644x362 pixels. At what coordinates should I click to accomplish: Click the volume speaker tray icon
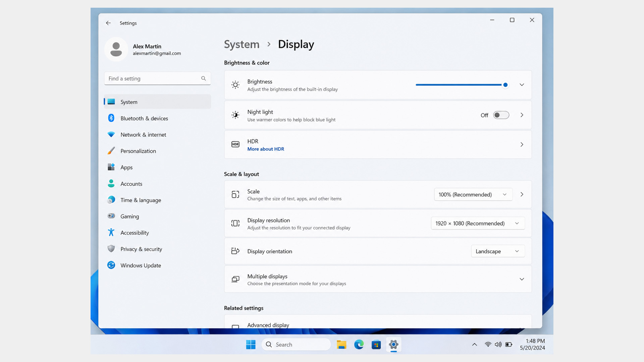[x=498, y=345]
